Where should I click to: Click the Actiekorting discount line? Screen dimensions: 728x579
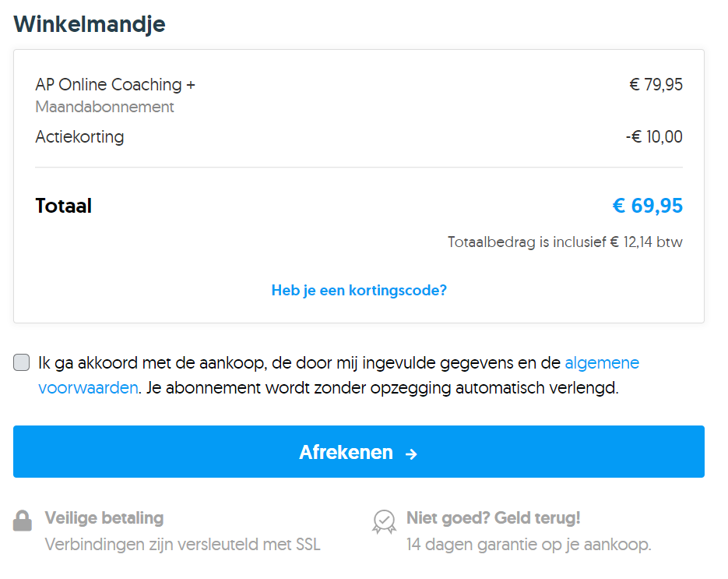click(79, 137)
